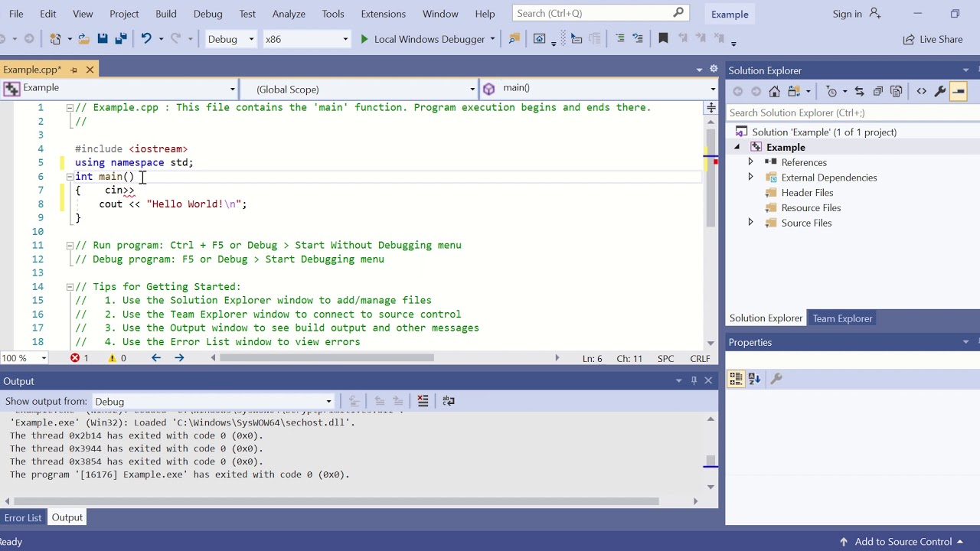Expand the Source Files tree node

click(x=750, y=223)
